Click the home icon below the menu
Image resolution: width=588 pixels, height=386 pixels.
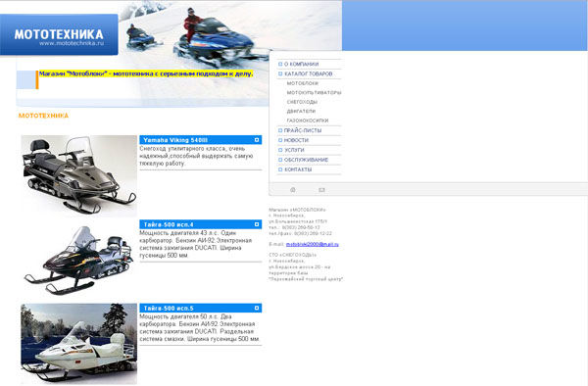point(293,190)
